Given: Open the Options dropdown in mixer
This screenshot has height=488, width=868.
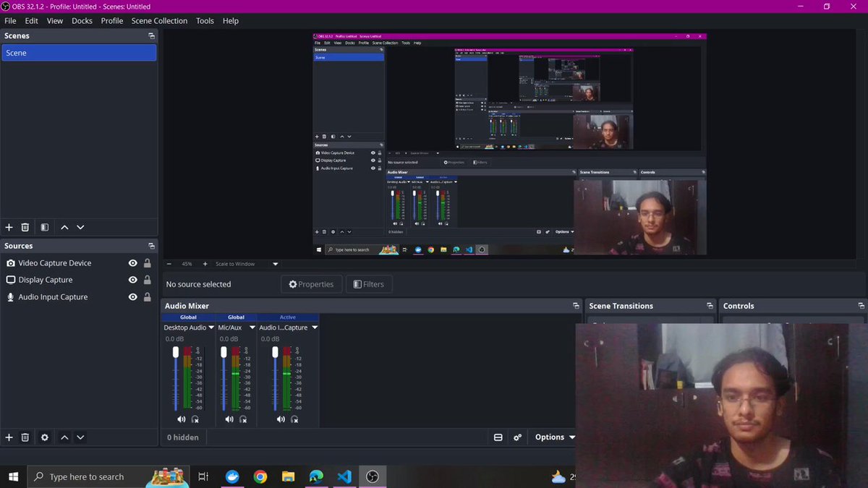Looking at the screenshot, I should click(x=555, y=437).
